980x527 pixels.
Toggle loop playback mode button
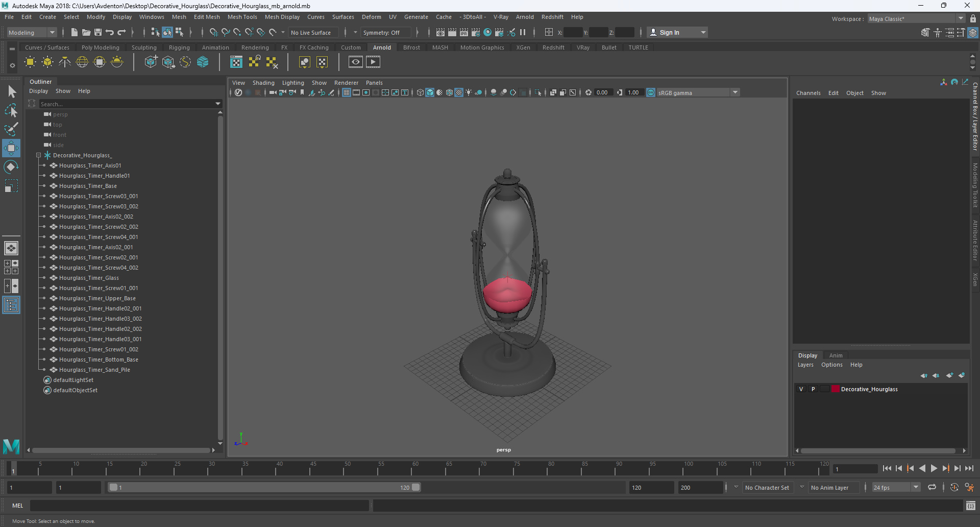tap(932, 488)
